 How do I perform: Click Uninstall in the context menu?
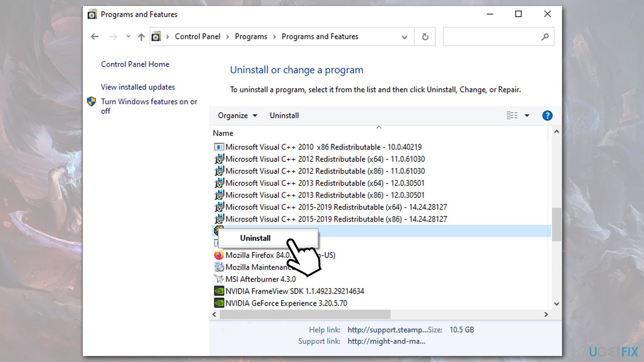(255, 238)
